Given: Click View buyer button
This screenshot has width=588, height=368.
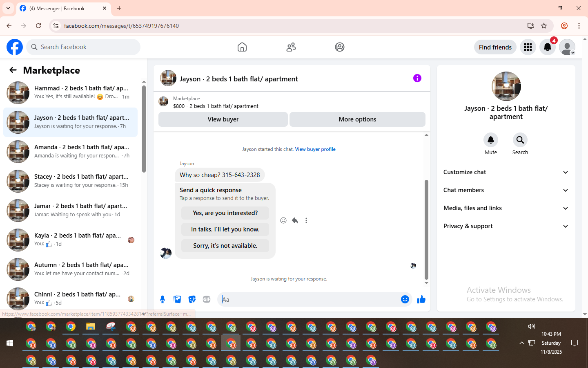Looking at the screenshot, I should [223, 119].
